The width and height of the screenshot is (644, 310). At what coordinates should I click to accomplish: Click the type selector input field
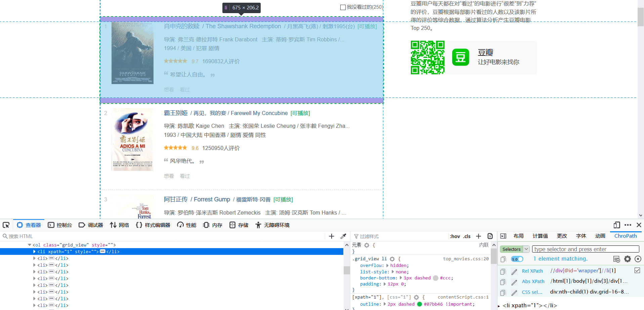click(585, 249)
